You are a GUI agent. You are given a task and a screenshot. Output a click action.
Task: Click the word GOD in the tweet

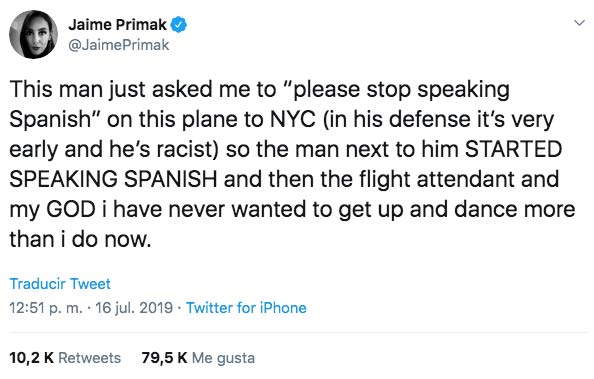pos(71,209)
